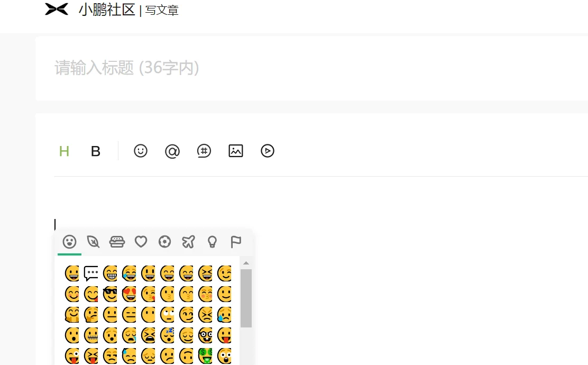This screenshot has width=588, height=365.
Task: Switch to the nature leaf emoji tab
Action: pos(93,242)
